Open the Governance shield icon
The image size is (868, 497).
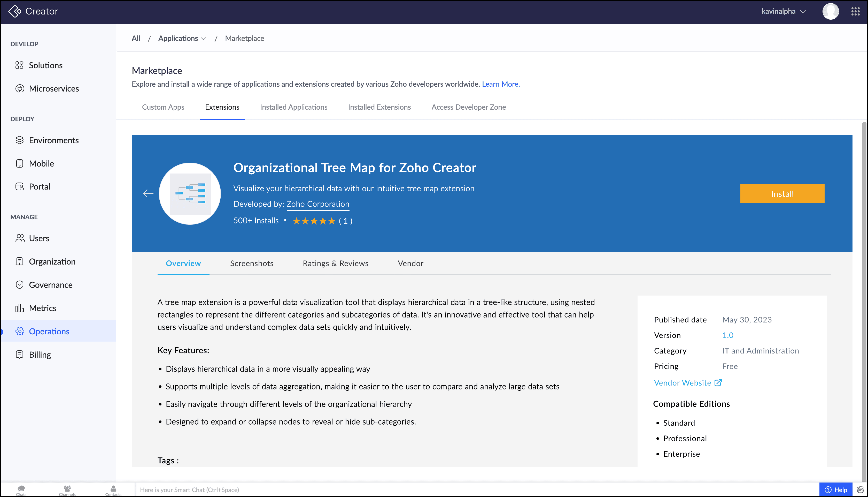point(20,285)
